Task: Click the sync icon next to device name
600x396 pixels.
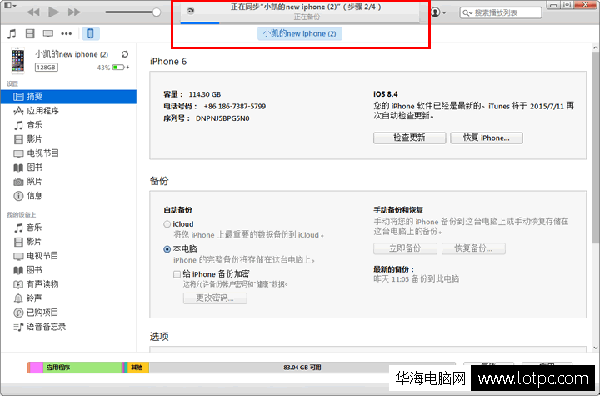Action: coord(125,54)
